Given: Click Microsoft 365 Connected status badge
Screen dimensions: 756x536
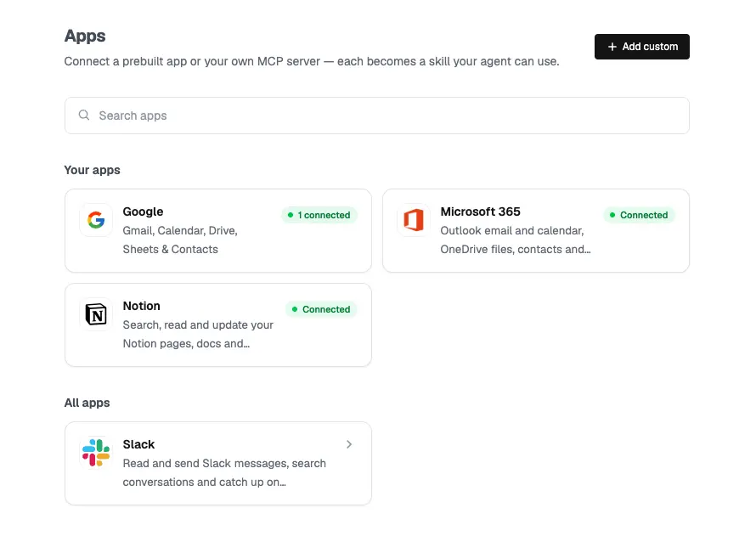Looking at the screenshot, I should pyautogui.click(x=639, y=215).
